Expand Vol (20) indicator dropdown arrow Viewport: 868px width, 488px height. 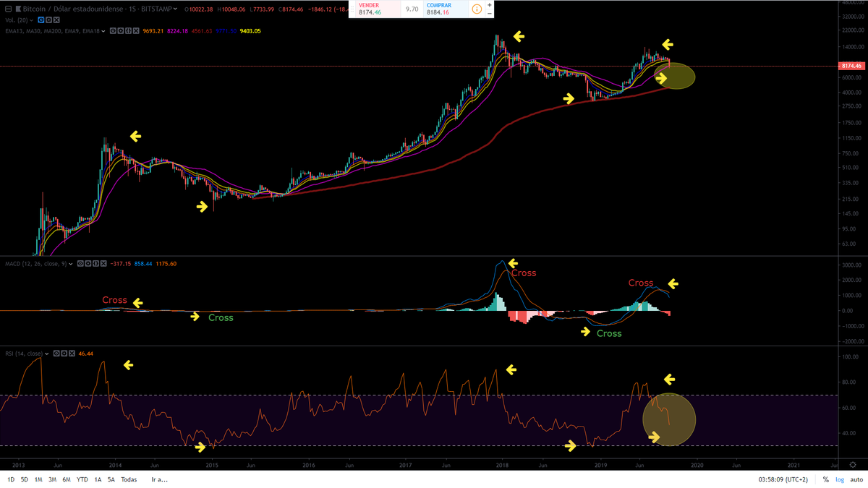pyautogui.click(x=31, y=20)
